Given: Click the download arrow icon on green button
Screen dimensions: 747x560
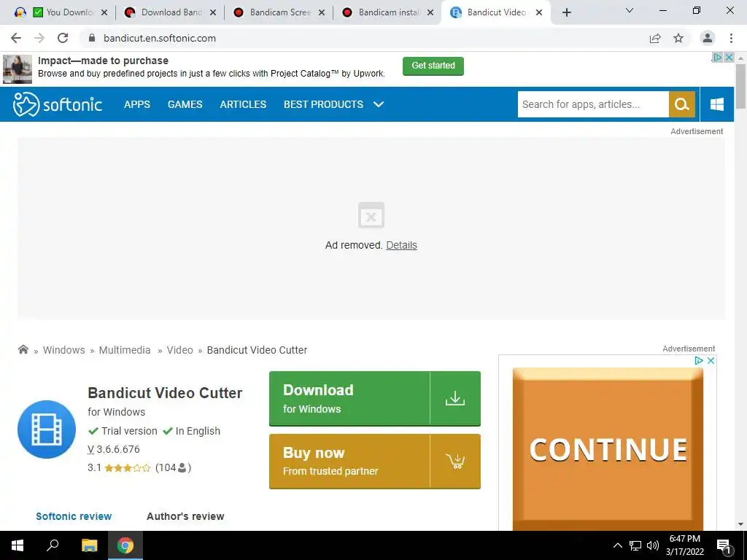Looking at the screenshot, I should (x=455, y=398).
